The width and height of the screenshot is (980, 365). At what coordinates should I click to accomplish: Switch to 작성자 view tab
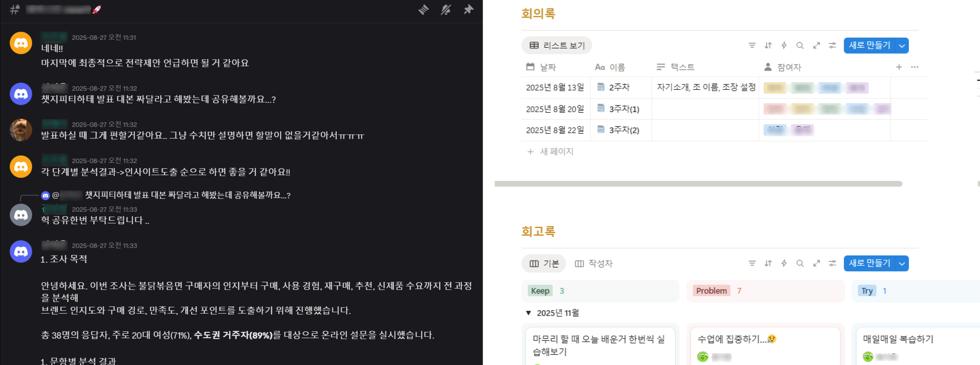tap(594, 263)
